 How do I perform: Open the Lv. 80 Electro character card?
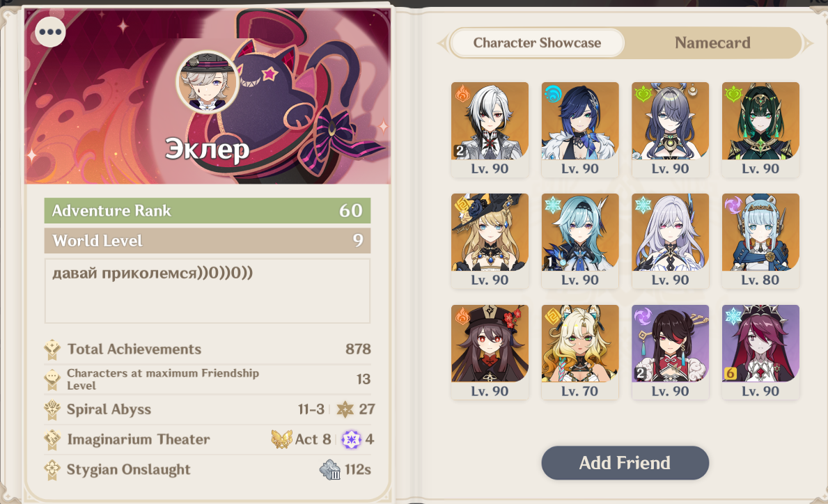coord(760,241)
